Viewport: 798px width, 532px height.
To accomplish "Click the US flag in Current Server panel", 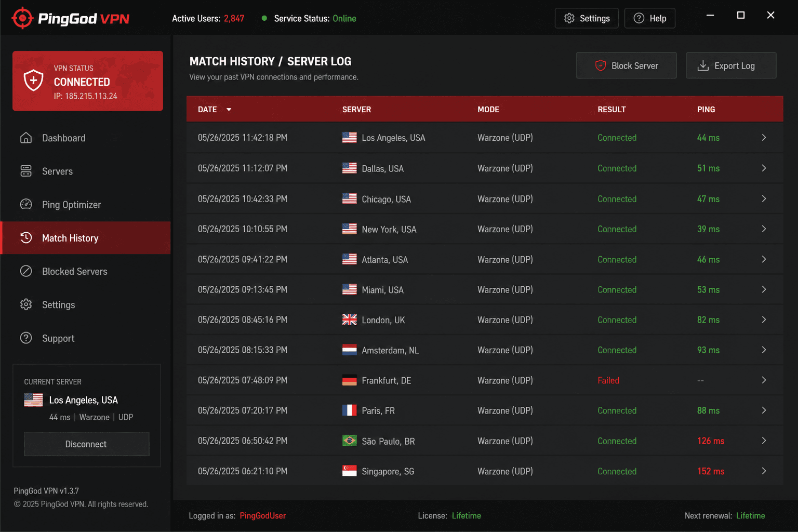I will point(34,400).
